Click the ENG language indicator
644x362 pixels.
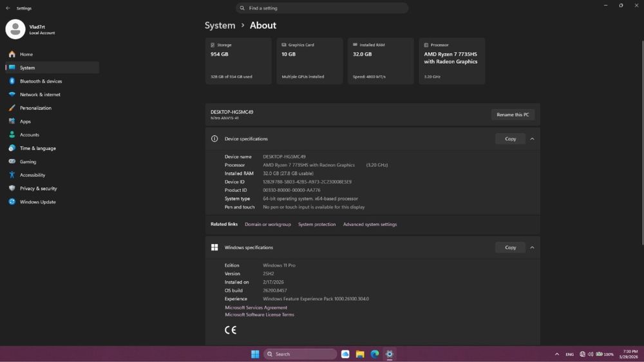tap(570, 354)
